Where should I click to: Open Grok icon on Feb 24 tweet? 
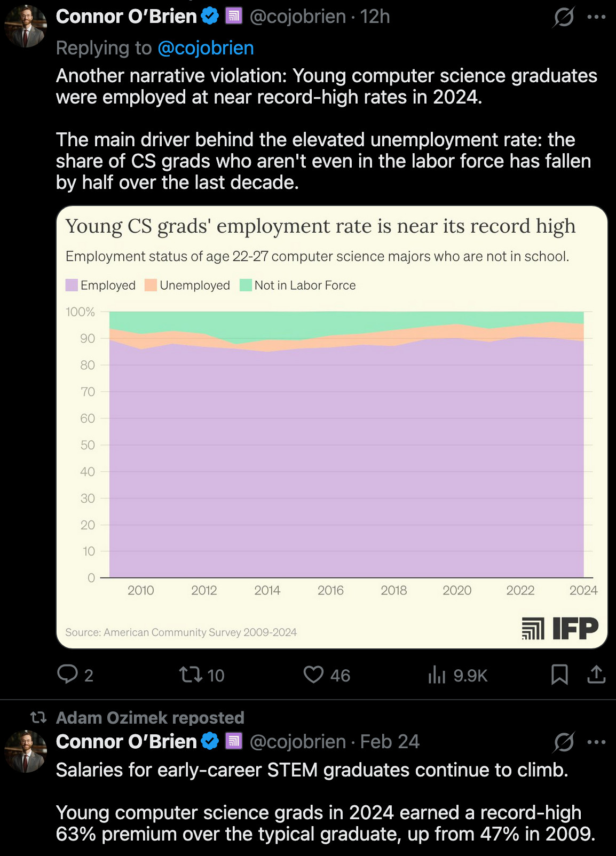[x=564, y=742]
